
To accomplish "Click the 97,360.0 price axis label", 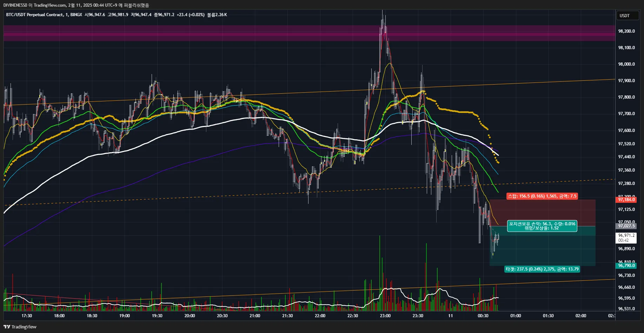I will [x=626, y=170].
